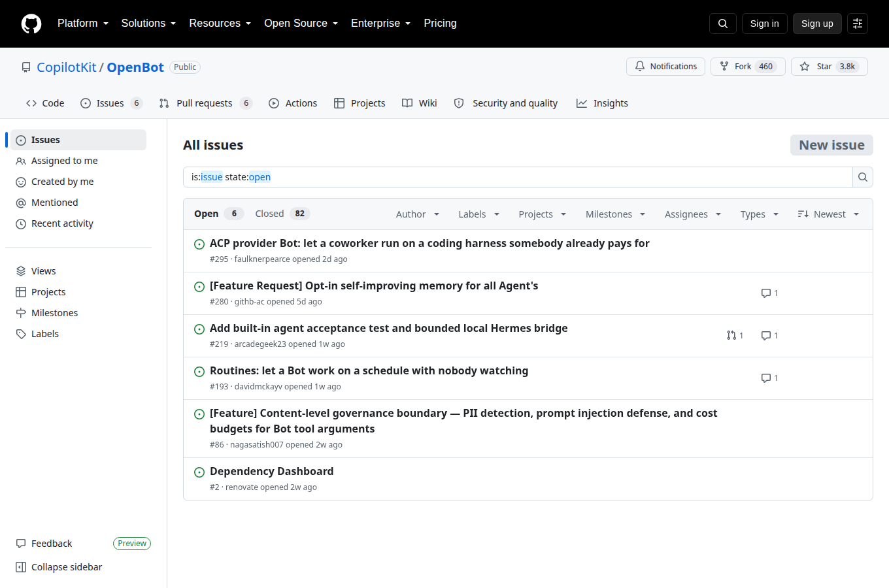Show the Open issues list
Screen dimensions: 889x588
coord(219,214)
